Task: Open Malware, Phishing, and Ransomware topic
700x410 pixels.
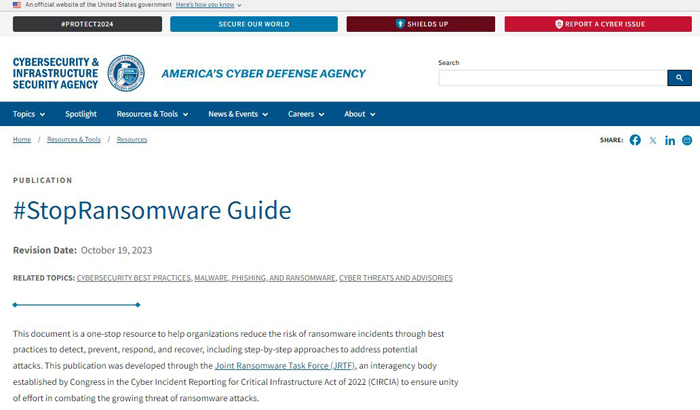Action: pos(265,278)
